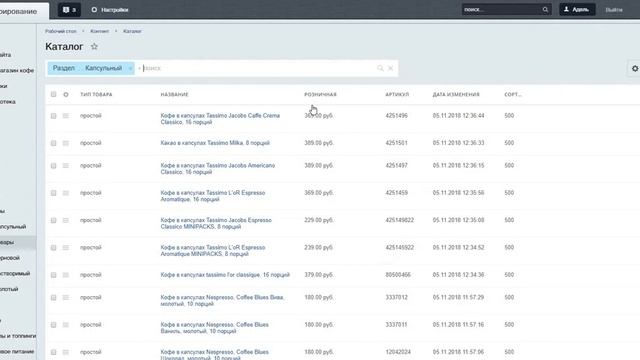Image resolution: width=640 pixels, height=360 pixels.
Task: Click the top search magnifier icon
Action: (545, 10)
